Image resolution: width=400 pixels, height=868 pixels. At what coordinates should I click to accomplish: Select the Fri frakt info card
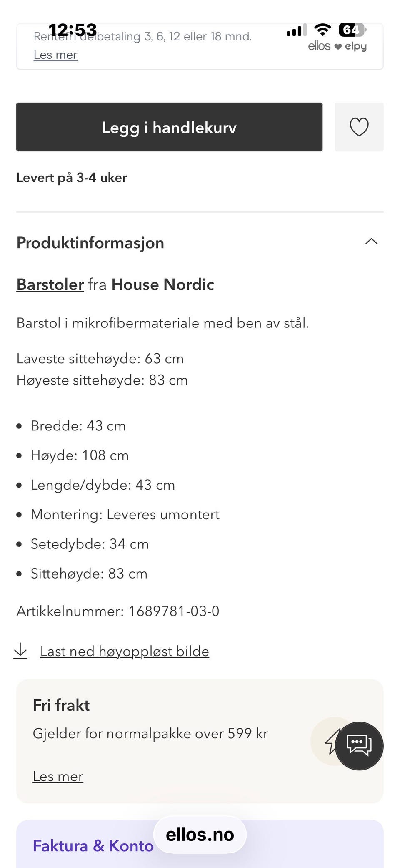click(x=200, y=741)
